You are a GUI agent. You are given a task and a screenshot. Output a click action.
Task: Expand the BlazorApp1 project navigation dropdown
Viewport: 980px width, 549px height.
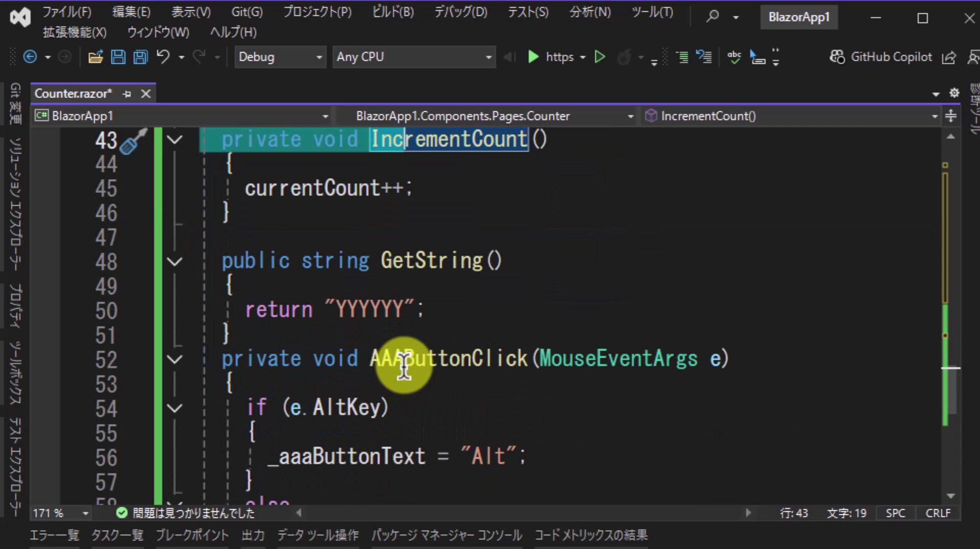pyautogui.click(x=182, y=116)
